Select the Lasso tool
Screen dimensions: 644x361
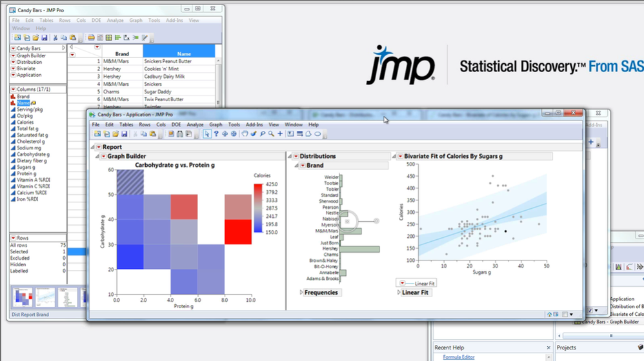263,133
